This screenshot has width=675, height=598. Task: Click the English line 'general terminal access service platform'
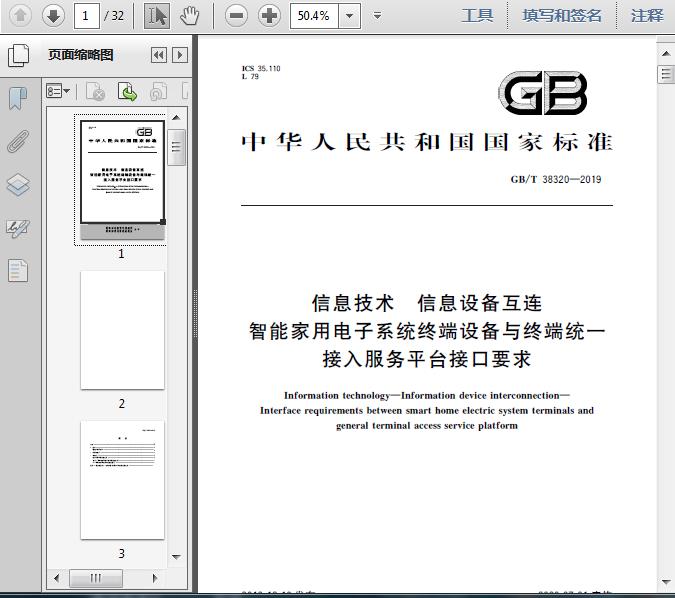click(x=427, y=425)
